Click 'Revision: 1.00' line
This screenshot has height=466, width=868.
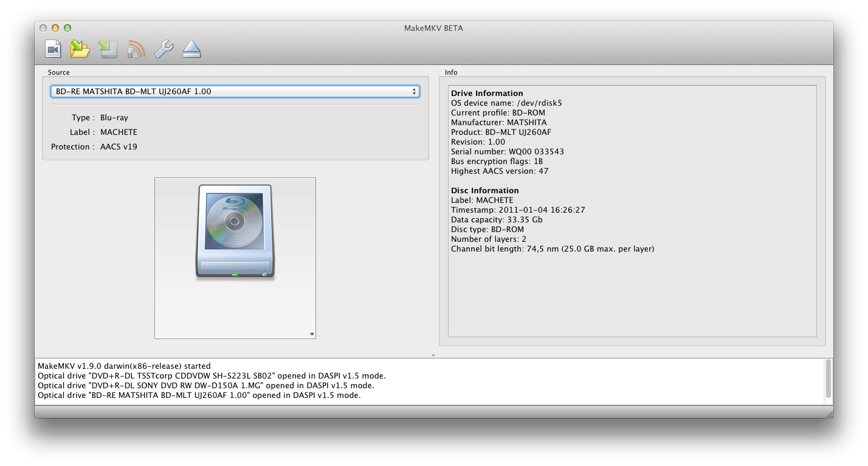(478, 142)
